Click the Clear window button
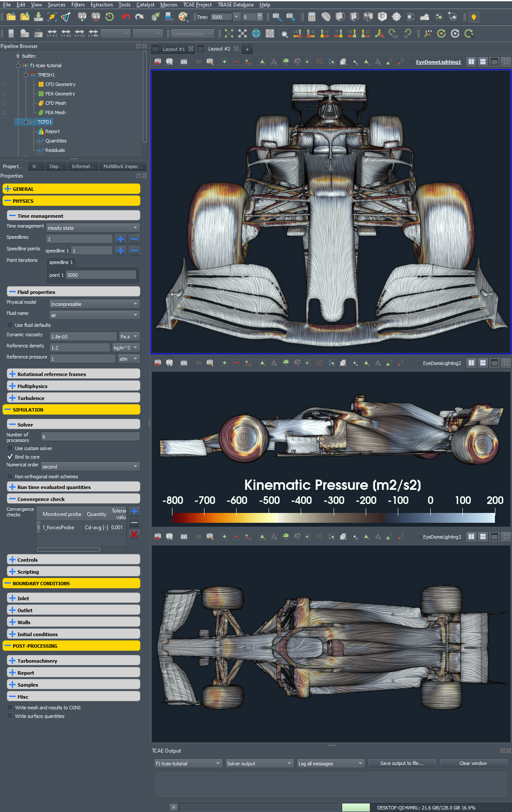This screenshot has height=812, width=512. pos(473,763)
